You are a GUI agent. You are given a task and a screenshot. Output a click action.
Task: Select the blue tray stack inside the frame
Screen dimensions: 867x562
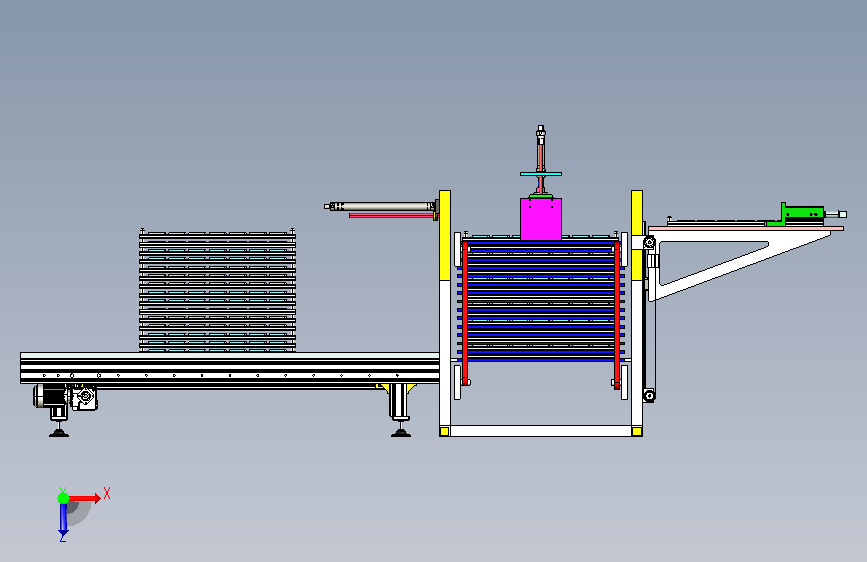coord(541,301)
